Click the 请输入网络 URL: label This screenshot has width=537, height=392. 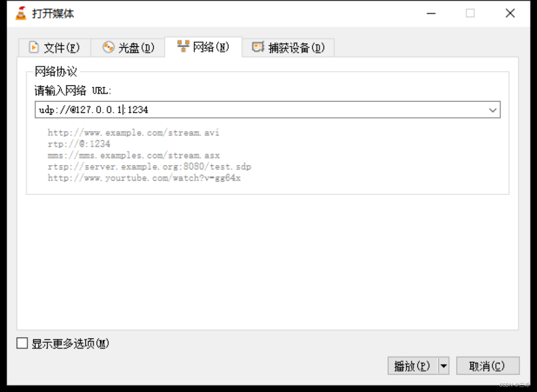73,91
